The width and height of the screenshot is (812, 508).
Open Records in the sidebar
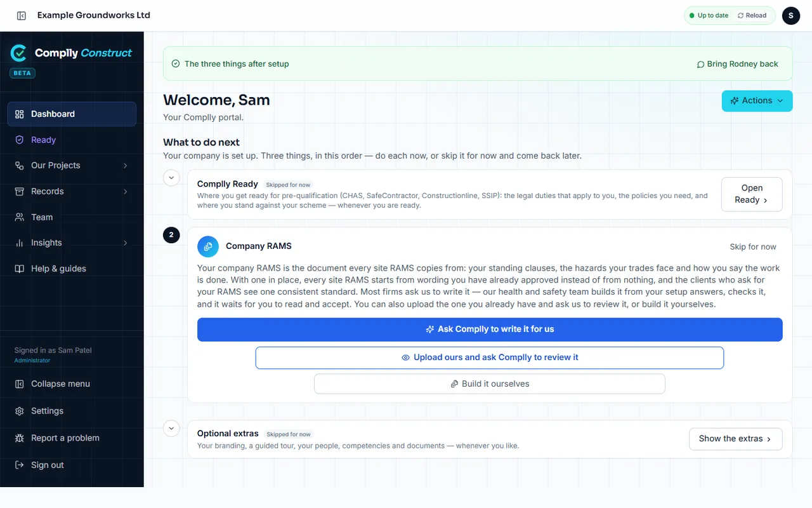(72, 191)
